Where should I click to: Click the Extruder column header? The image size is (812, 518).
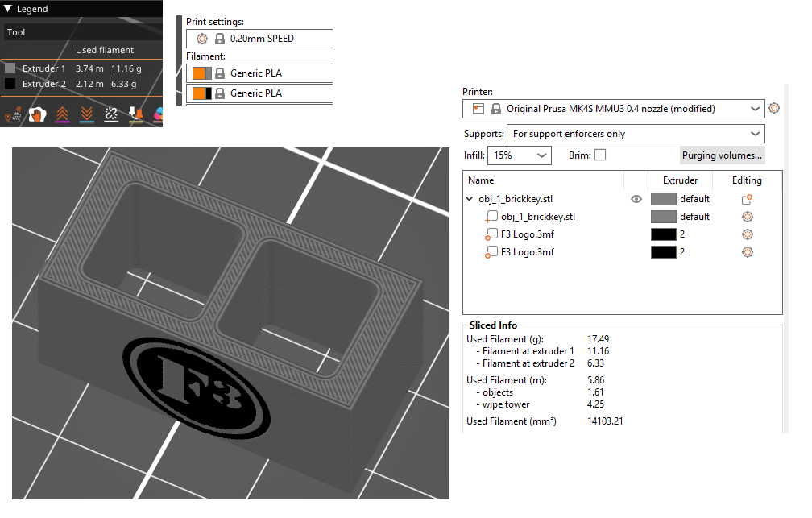click(680, 180)
